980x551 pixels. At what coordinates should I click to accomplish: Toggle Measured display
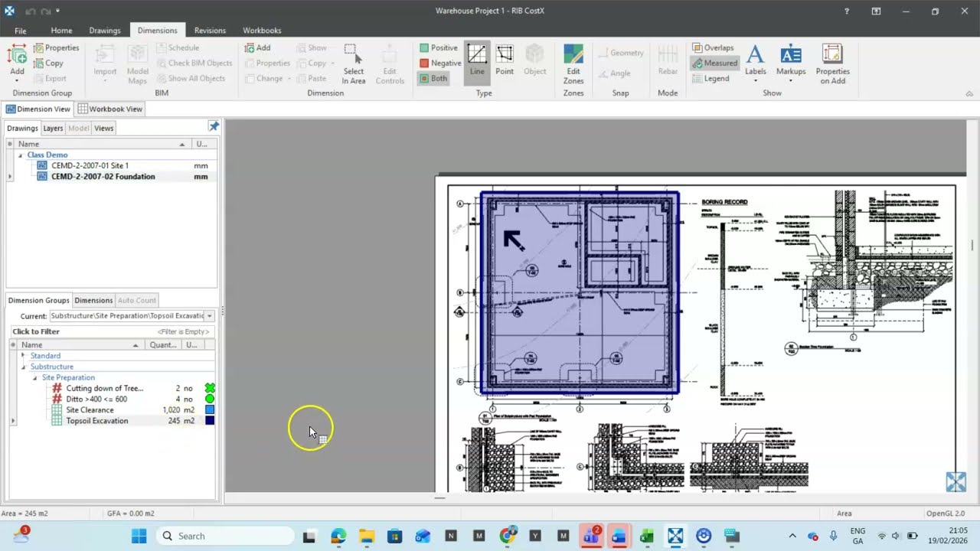point(714,63)
